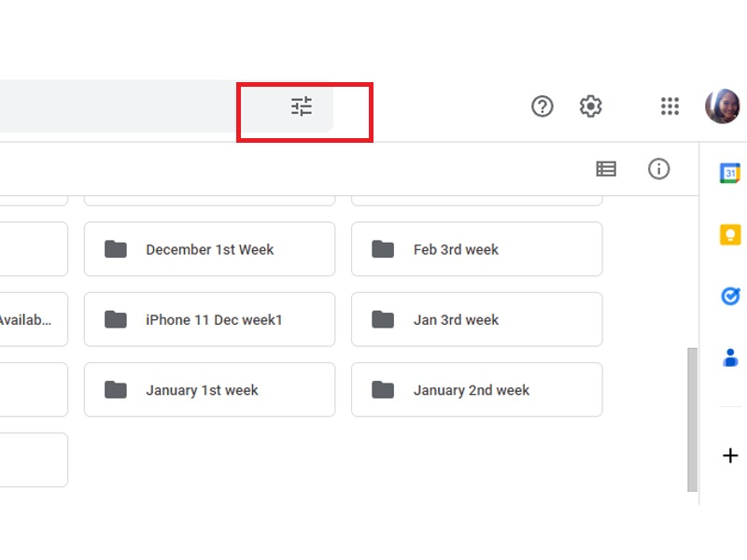Click the 'Jan 3rd week' folder name
This screenshot has height=560, width=747.
456,320
